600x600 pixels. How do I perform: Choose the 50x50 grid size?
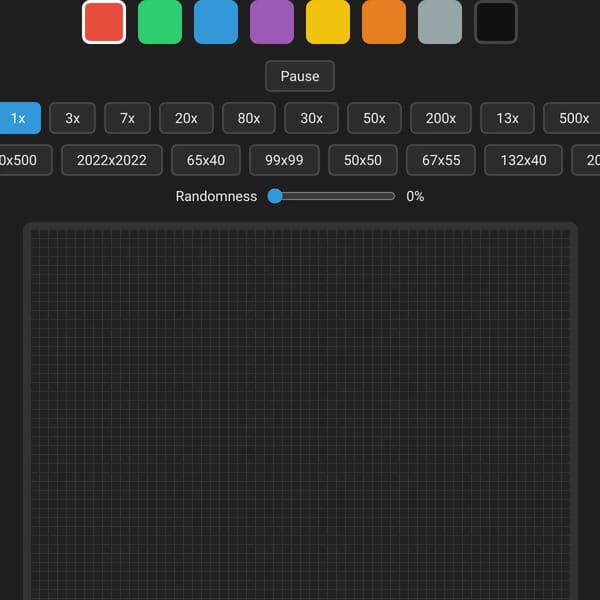[363, 160]
